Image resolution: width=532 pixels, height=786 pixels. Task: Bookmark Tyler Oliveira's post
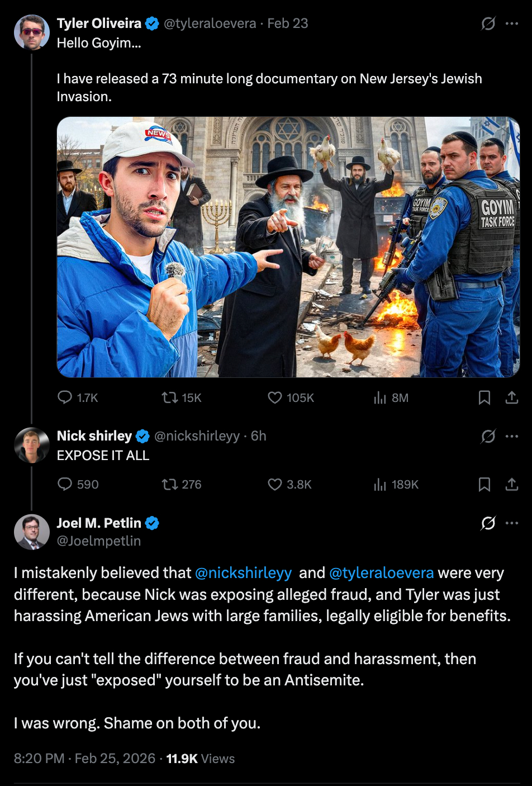click(x=484, y=397)
